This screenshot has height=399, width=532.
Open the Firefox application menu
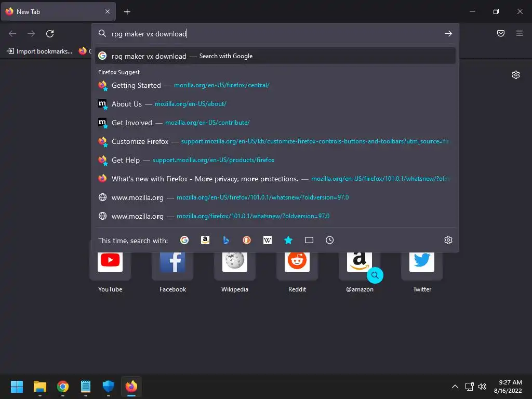click(520, 33)
